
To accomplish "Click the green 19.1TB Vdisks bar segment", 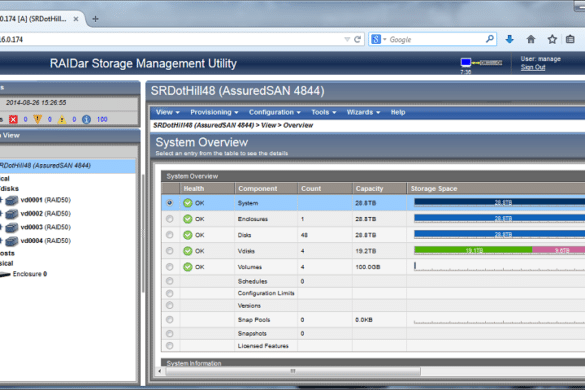I will click(473, 250).
